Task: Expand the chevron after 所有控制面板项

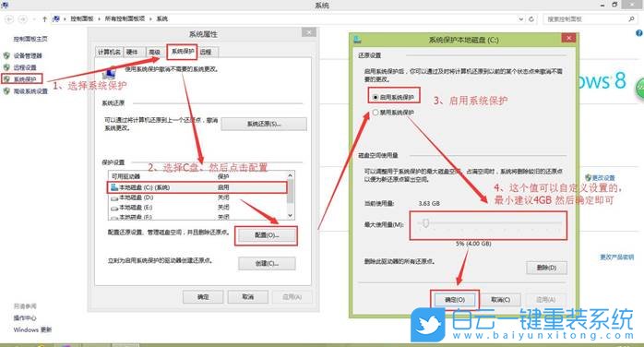Action: [x=150, y=18]
